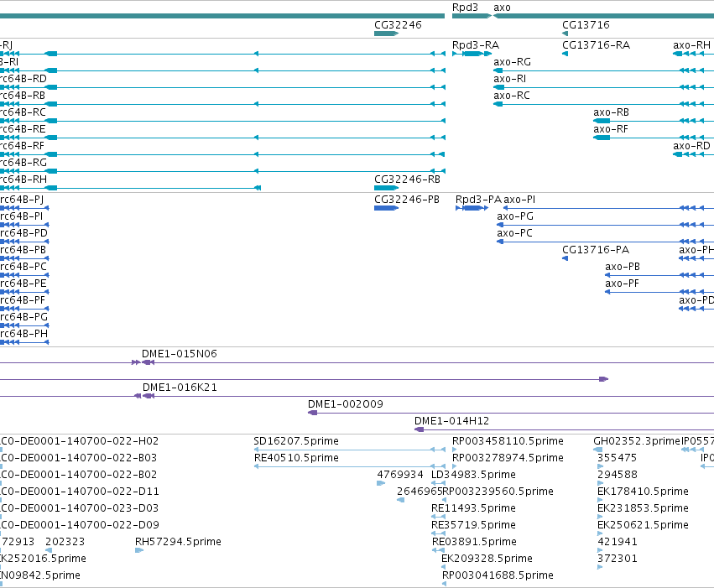Select feature 421941
Screen dimensions: 714x588
pyautogui.click(x=617, y=542)
